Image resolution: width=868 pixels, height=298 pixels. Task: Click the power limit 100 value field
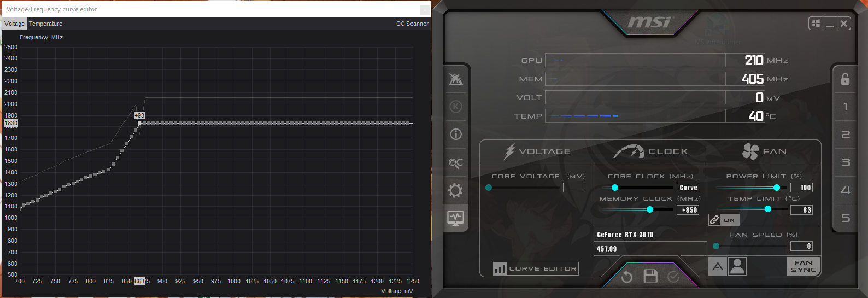801,188
